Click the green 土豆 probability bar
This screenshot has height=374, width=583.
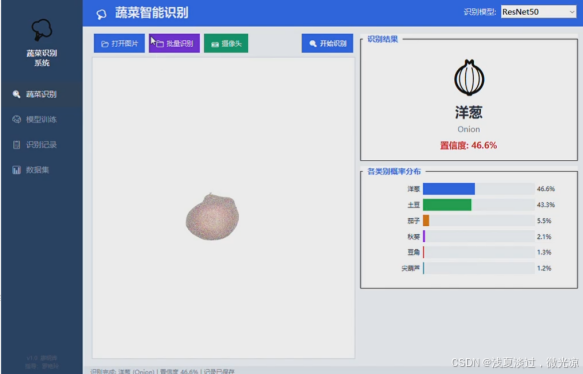click(447, 205)
